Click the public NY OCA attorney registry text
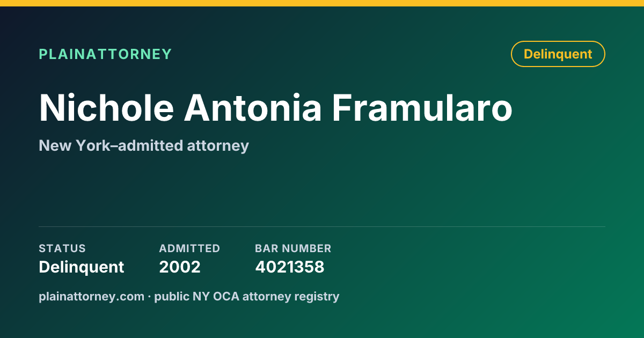This screenshot has height=338, width=644. pos(247,296)
